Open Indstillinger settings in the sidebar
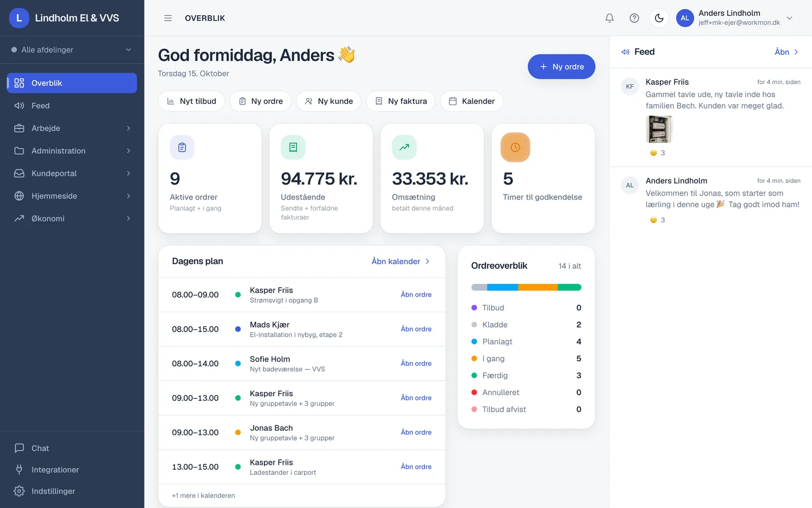This screenshot has height=508, width=812. pos(72,491)
